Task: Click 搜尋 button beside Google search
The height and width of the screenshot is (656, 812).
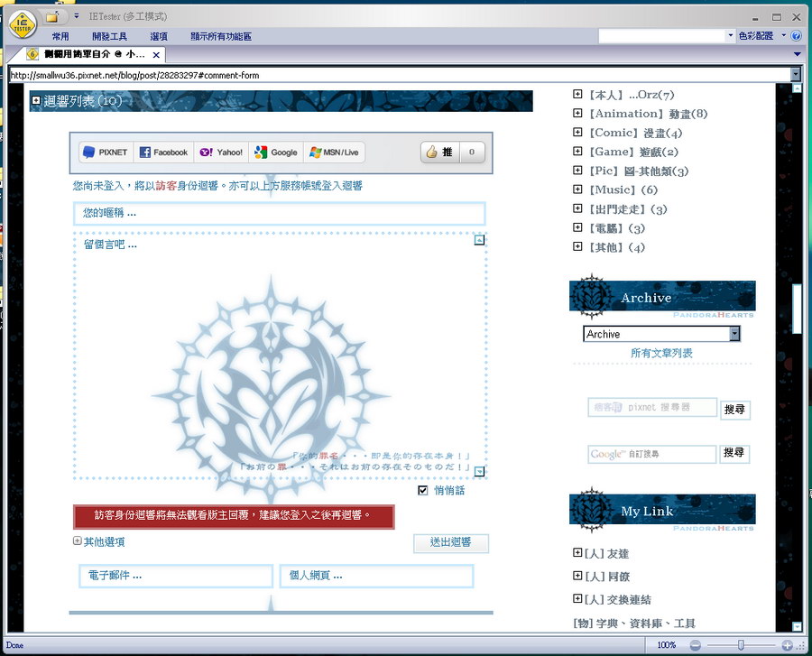Action: pos(734,453)
